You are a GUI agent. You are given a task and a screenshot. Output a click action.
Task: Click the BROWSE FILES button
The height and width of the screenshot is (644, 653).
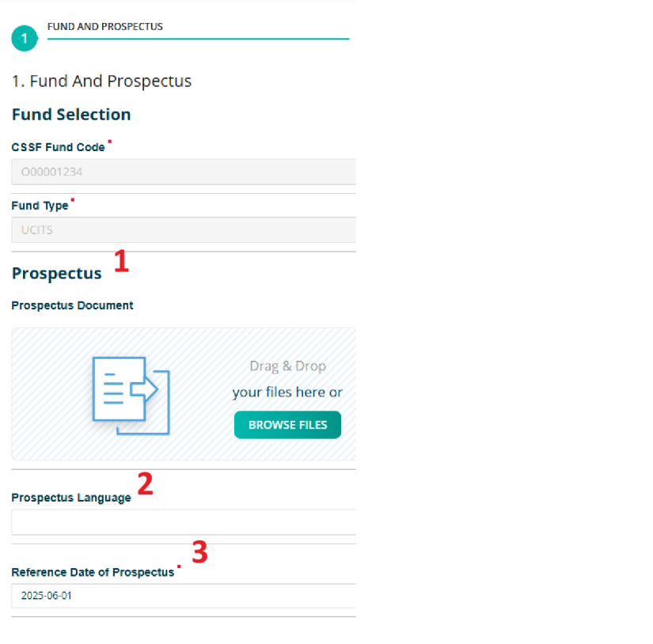287,425
